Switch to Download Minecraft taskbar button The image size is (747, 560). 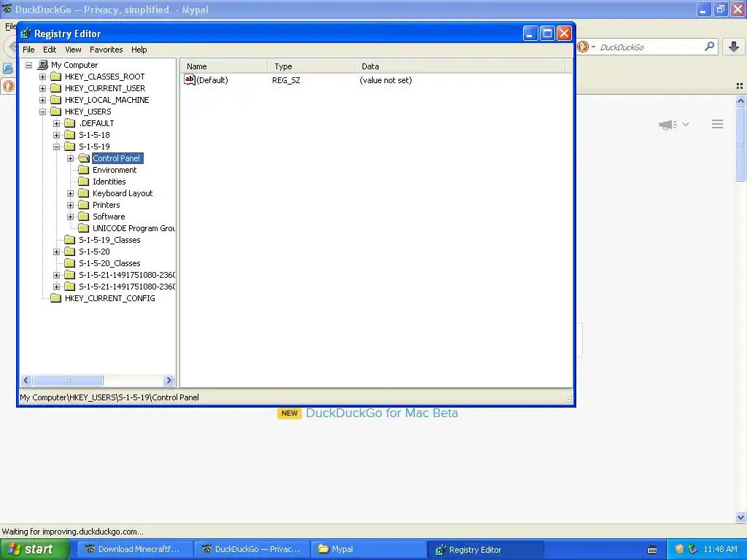[x=135, y=549]
